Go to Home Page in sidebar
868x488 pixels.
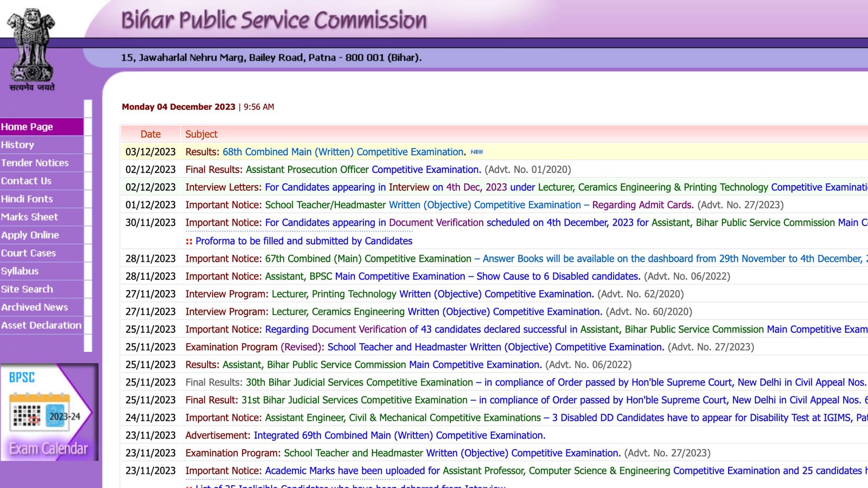coord(42,127)
